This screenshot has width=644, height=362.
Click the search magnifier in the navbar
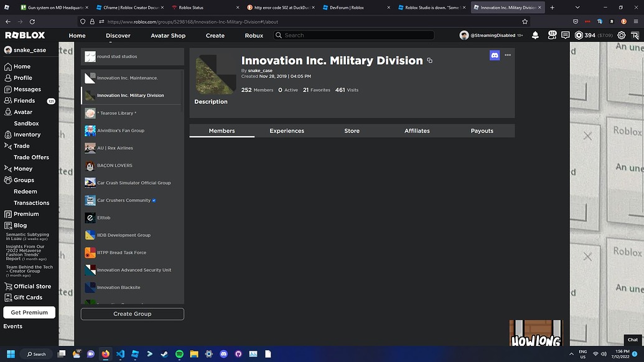coord(278,35)
